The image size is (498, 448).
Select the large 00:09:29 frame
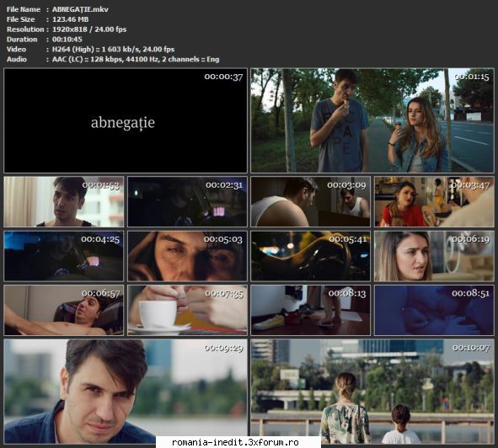tap(126, 392)
